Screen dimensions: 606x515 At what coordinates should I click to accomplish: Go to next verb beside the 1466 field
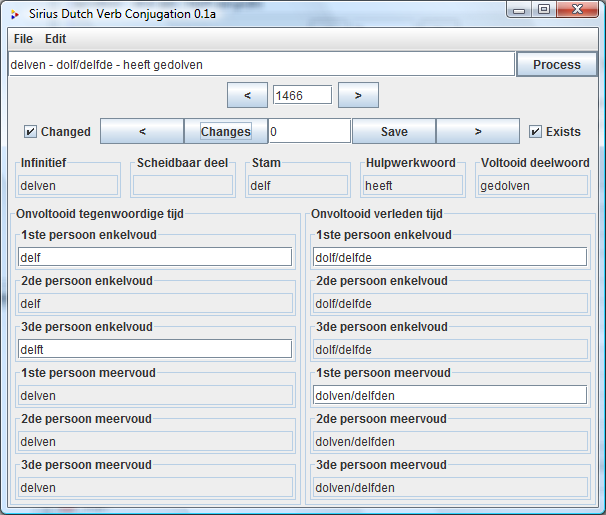358,95
